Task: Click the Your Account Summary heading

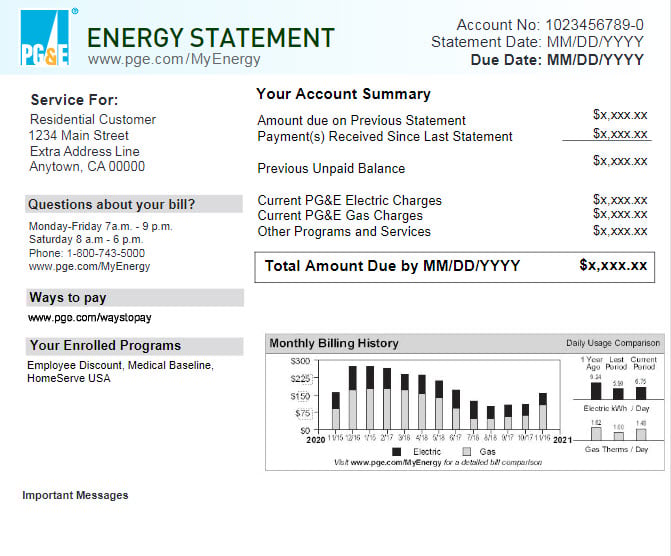Action: (343, 94)
